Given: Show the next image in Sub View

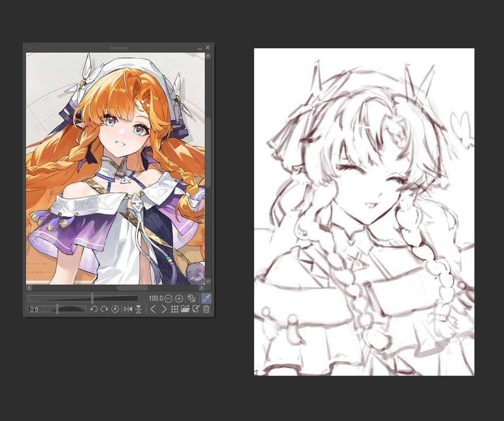Looking at the screenshot, I should point(164,310).
